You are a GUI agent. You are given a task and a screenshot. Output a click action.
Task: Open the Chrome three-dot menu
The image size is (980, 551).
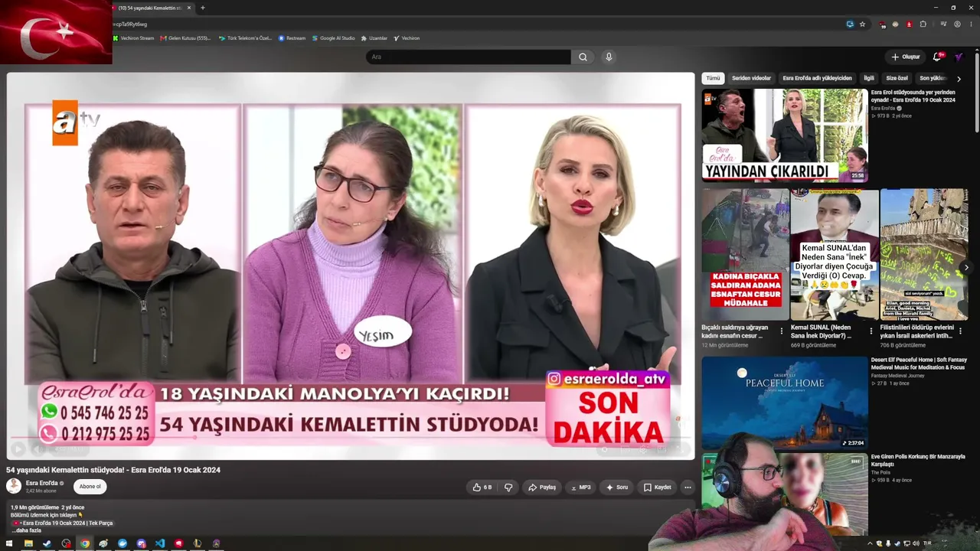coord(970,24)
